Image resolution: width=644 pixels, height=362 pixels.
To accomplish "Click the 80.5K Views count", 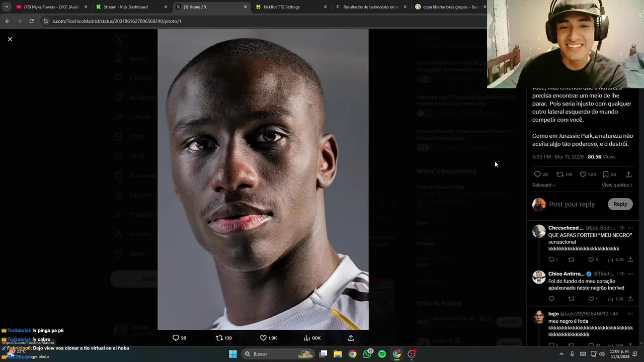I will pos(601,157).
